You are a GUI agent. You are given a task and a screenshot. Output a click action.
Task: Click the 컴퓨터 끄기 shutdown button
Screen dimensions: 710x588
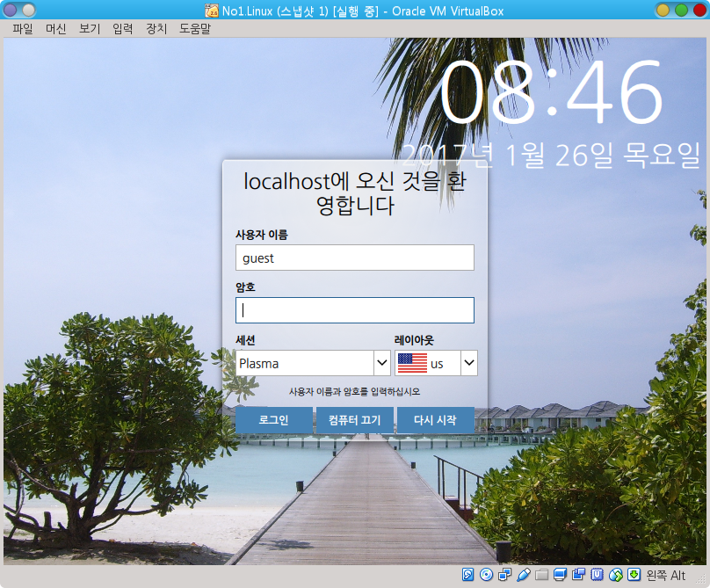pyautogui.click(x=354, y=420)
